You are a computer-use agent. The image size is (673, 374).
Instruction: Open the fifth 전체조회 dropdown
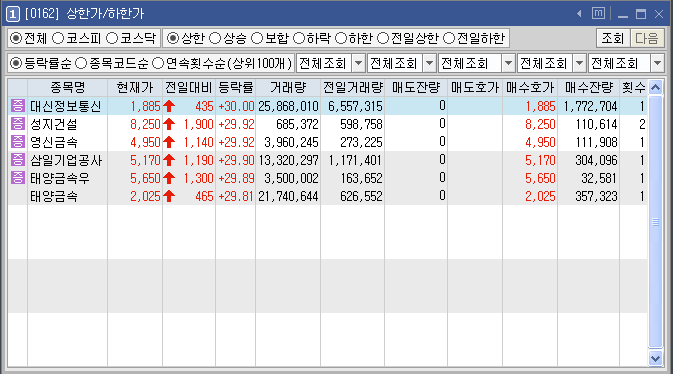pyautogui.click(x=657, y=64)
